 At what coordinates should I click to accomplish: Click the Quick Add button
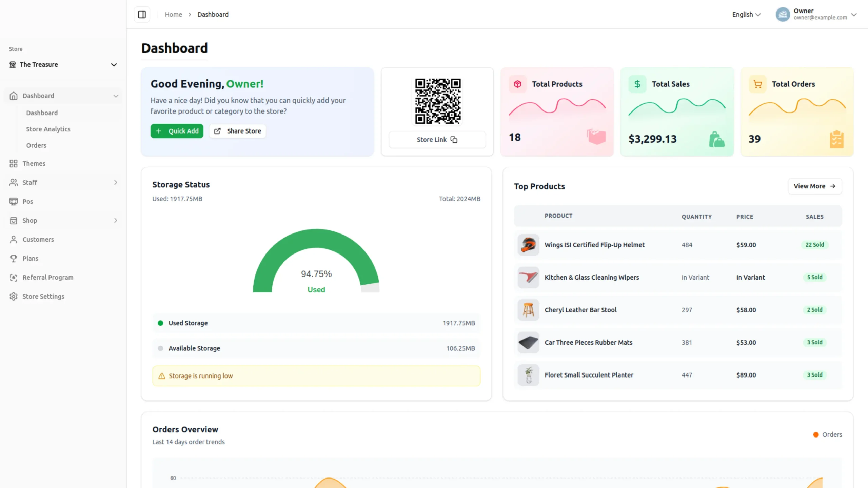click(177, 131)
